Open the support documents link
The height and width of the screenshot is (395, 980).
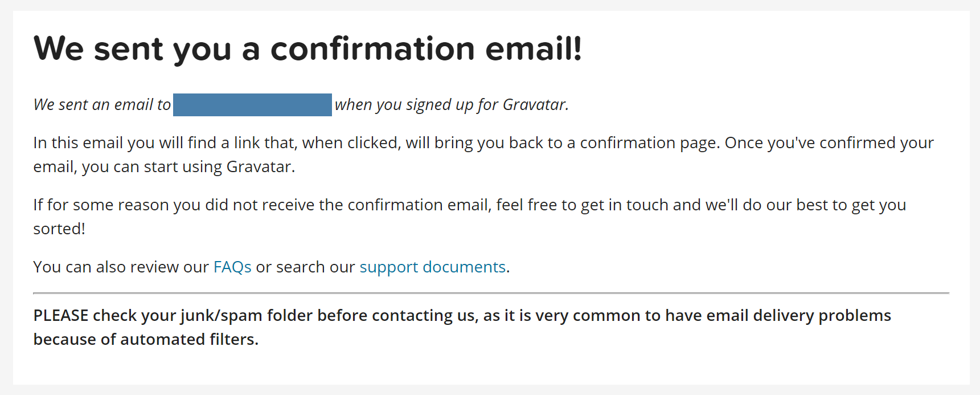pos(432,267)
